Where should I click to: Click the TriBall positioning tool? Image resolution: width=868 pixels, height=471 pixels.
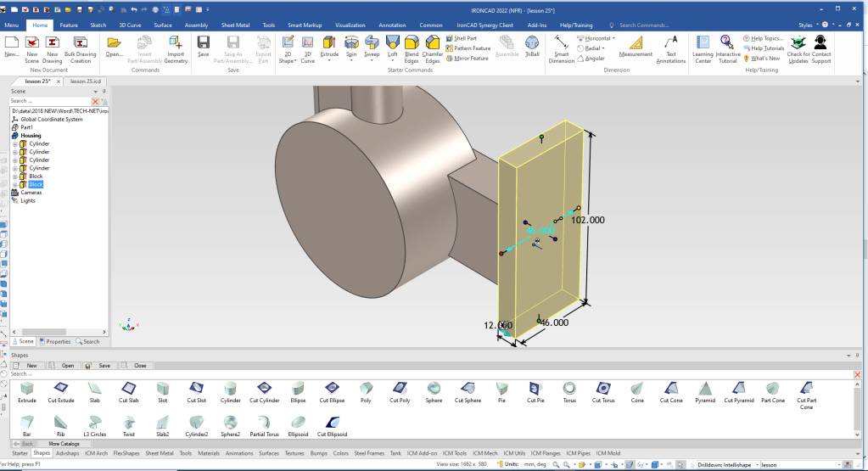pyautogui.click(x=532, y=45)
